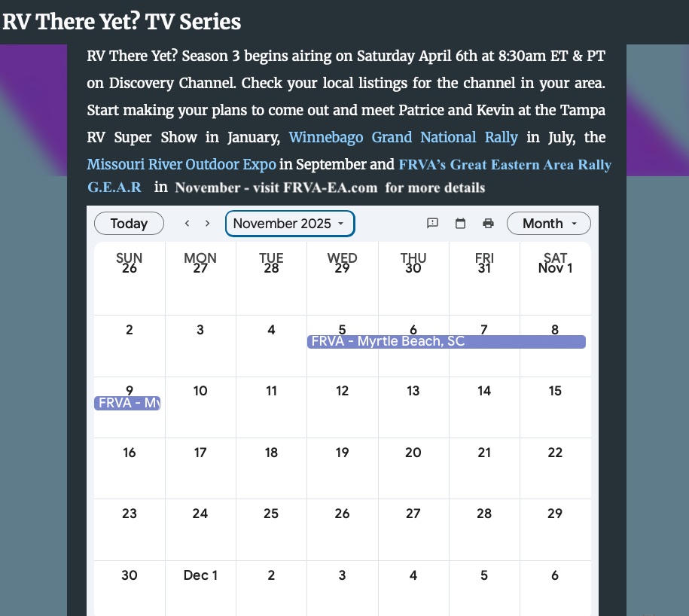Jump to Today in the calendar
689x616 pixels.
(129, 224)
